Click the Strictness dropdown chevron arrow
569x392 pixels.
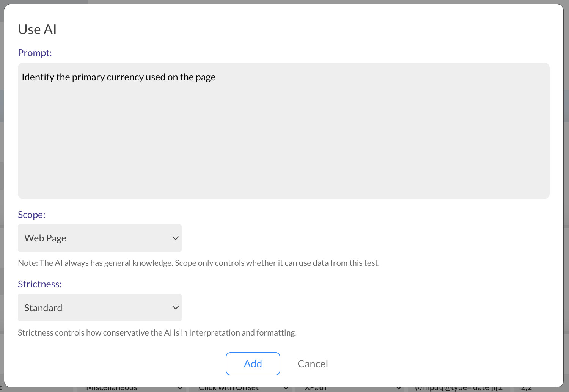click(175, 307)
